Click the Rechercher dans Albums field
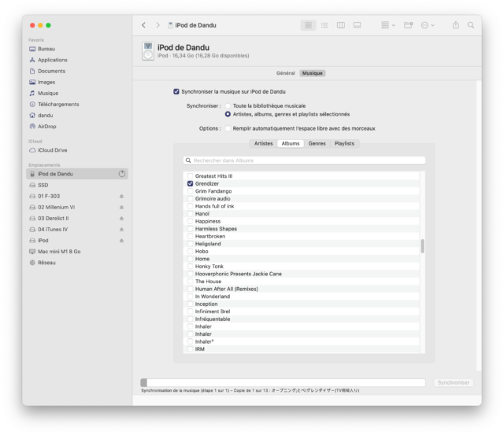Image resolution: width=504 pixels, height=435 pixels. click(x=304, y=160)
